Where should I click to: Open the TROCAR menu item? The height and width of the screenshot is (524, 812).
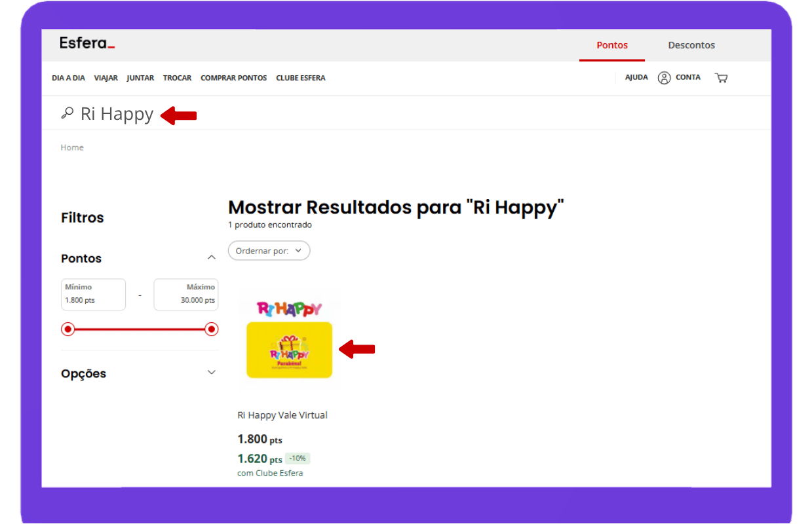(177, 78)
